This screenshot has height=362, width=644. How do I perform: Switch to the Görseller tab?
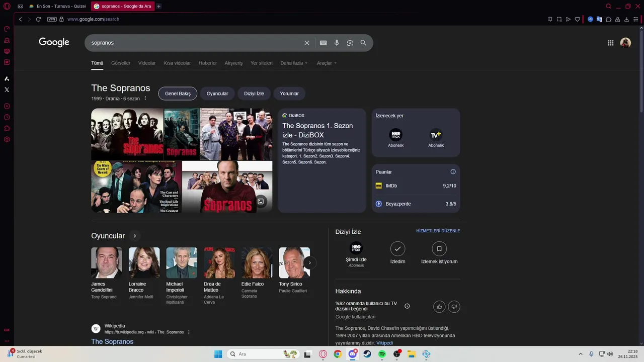(121, 63)
